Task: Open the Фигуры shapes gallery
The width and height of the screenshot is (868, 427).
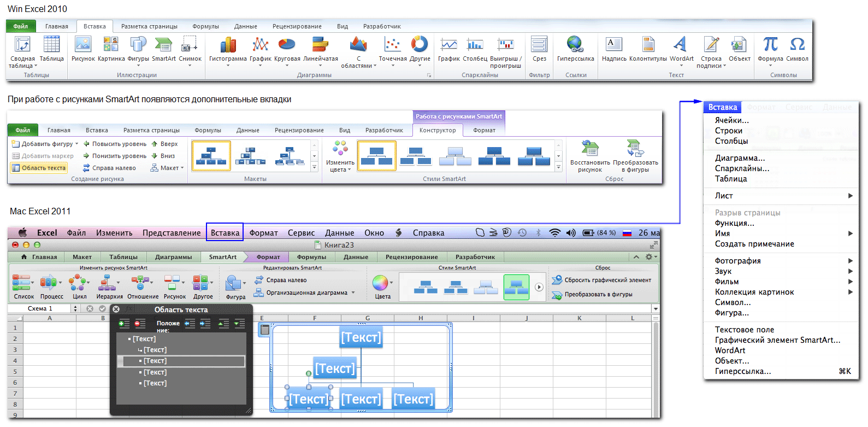Action: click(138, 51)
